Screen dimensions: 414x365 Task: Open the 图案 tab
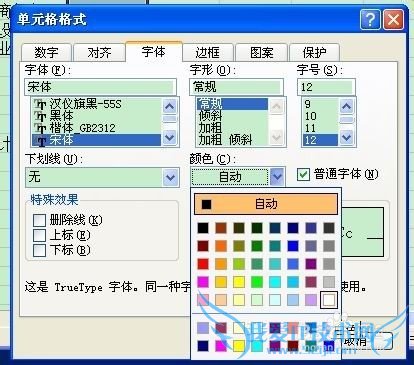click(261, 53)
